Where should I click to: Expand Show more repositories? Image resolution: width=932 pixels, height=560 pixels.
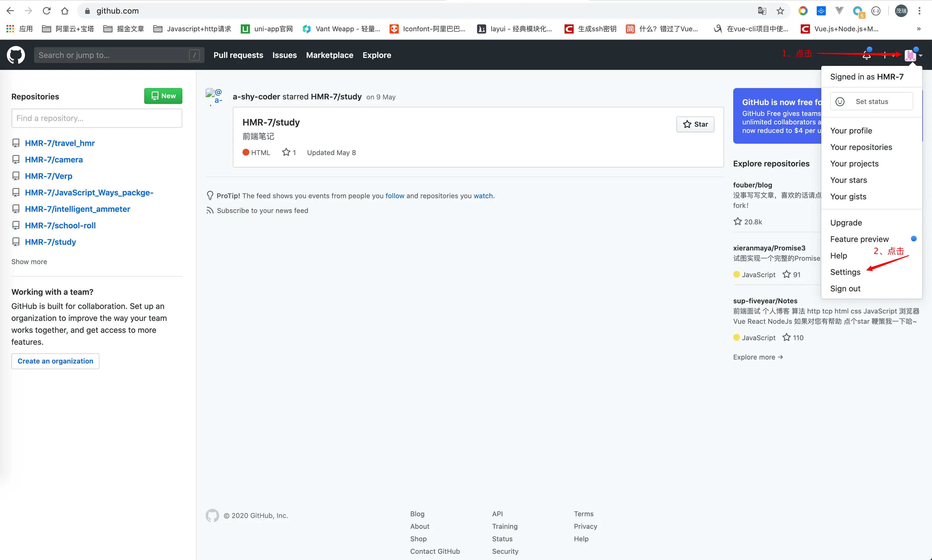pyautogui.click(x=29, y=262)
